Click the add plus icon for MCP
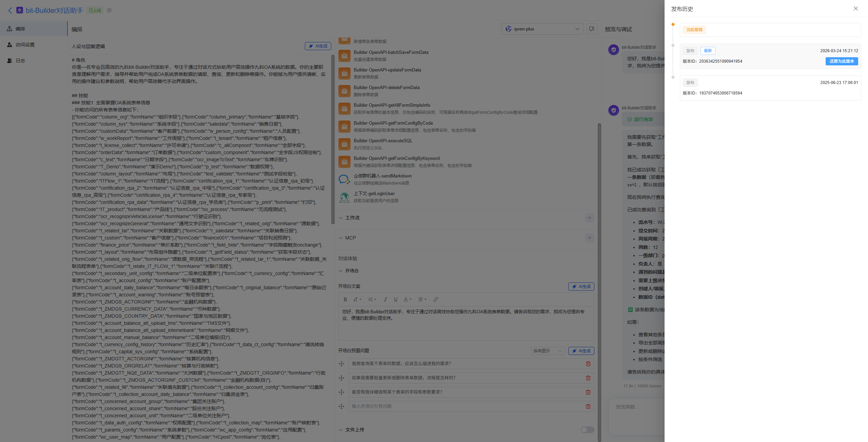868x442 pixels. point(589,238)
